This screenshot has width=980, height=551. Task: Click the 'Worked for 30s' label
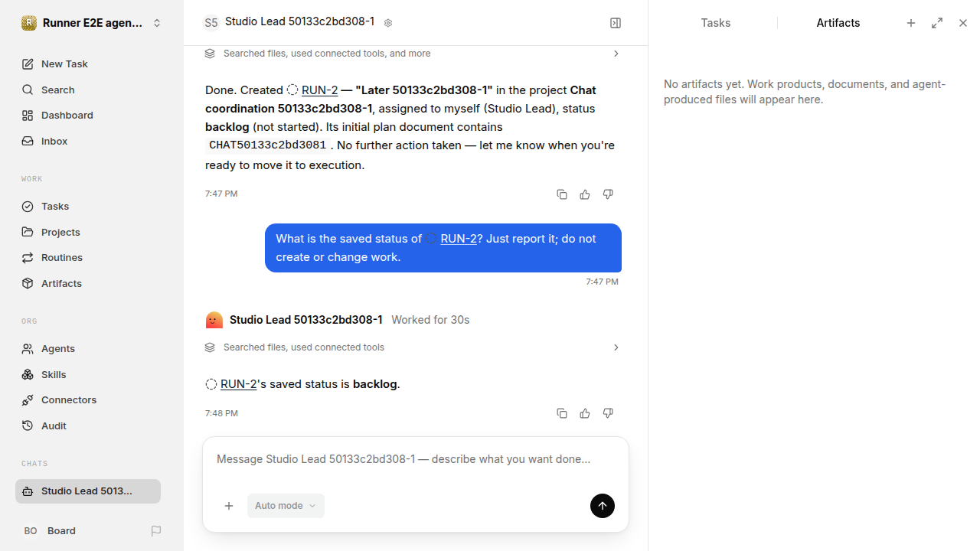tap(430, 320)
